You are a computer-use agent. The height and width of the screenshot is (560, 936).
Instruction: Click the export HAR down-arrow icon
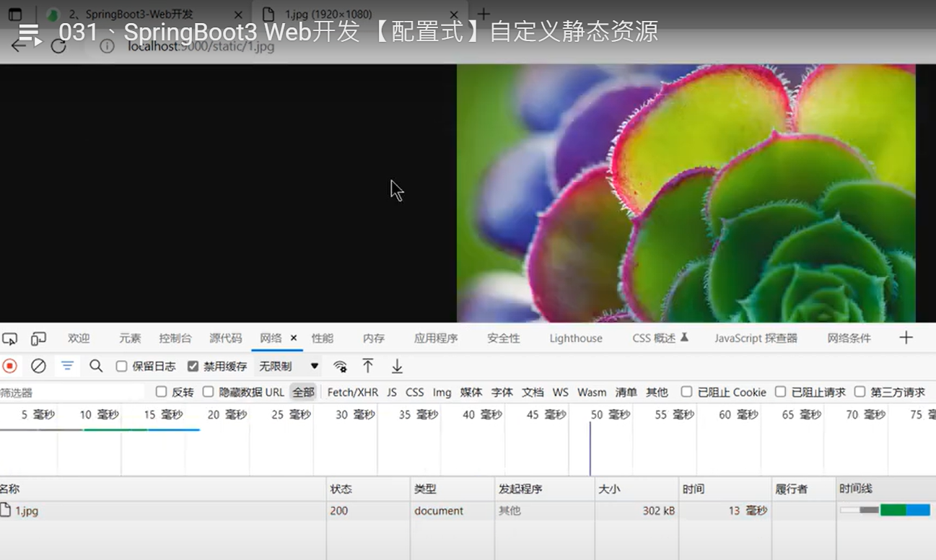pos(397,366)
